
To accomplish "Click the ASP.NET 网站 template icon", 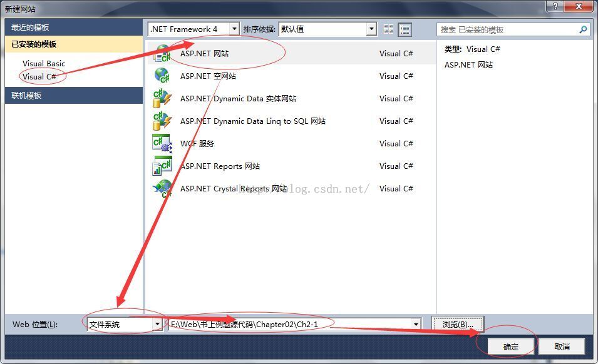I will click(162, 54).
